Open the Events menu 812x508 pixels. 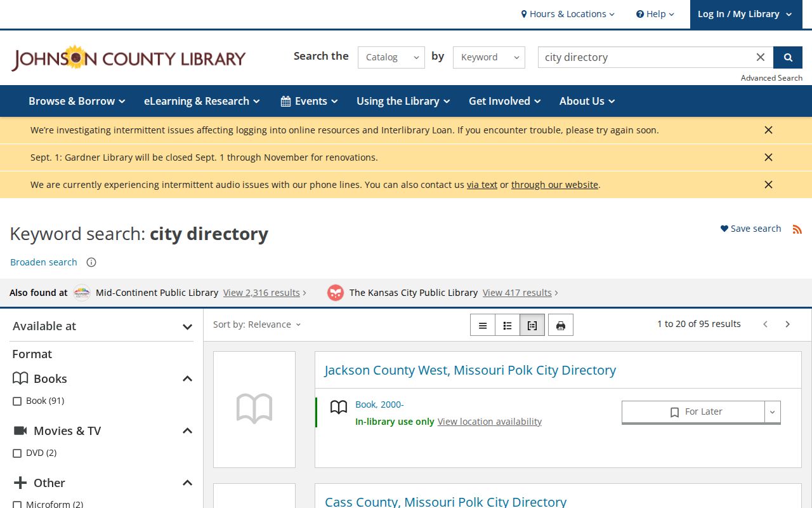pos(309,101)
